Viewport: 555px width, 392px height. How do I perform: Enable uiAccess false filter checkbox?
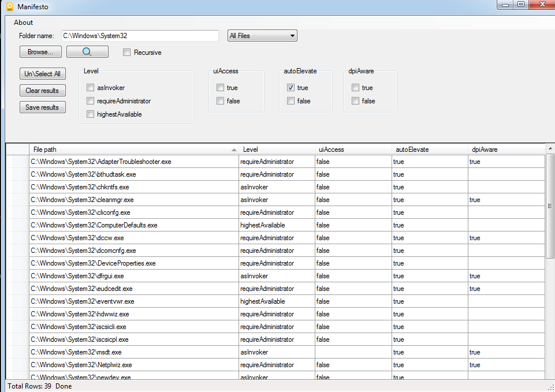click(221, 101)
